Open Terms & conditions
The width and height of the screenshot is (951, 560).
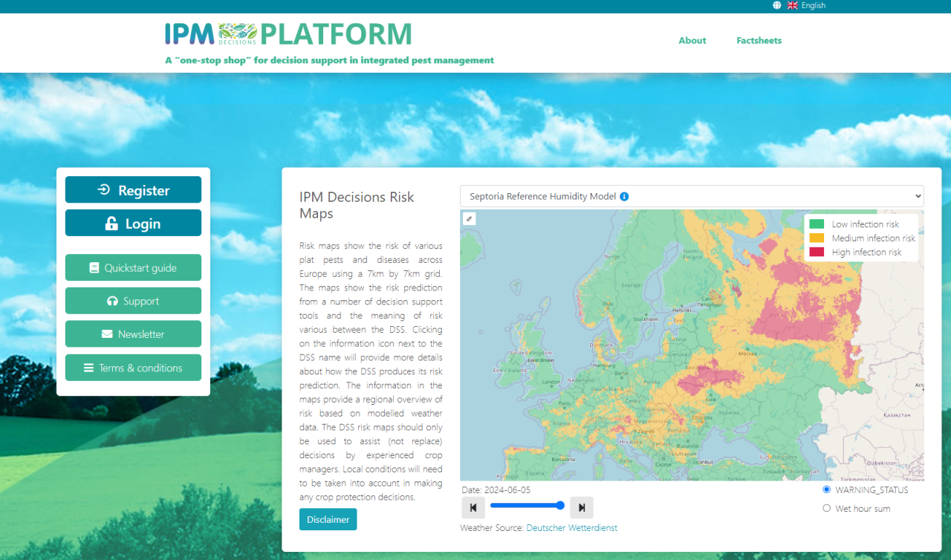coord(133,368)
